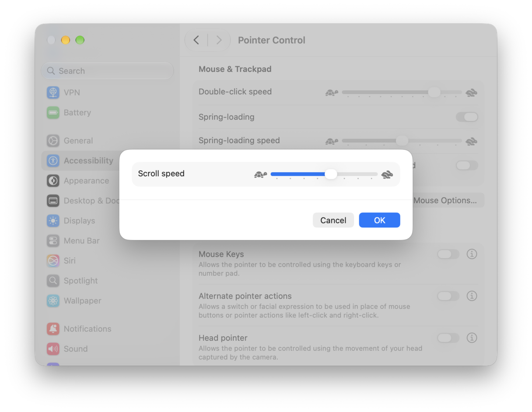Click the Scroll speed label in dialog
Image resolution: width=532 pixels, height=412 pixels.
(161, 173)
